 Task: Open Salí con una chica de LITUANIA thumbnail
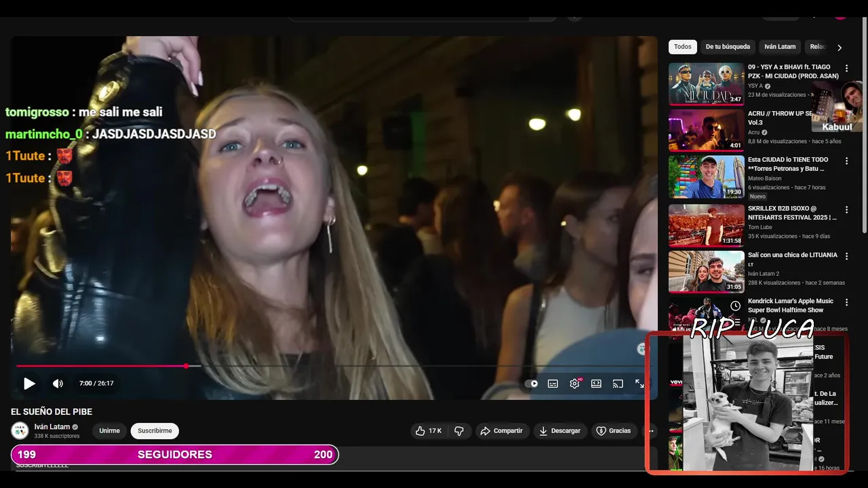point(707,272)
